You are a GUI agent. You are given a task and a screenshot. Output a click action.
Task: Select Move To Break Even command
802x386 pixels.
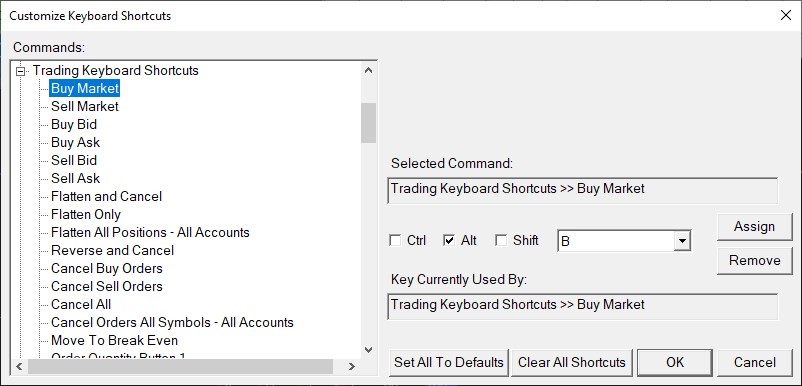pyautogui.click(x=115, y=340)
